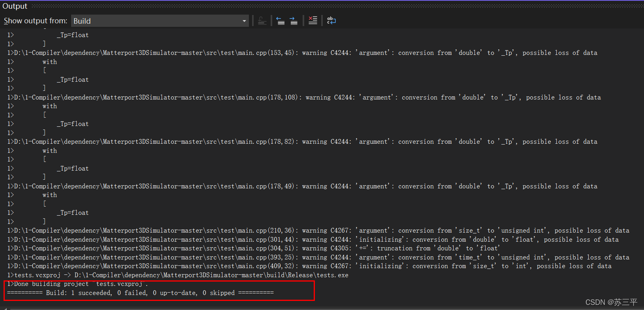Click the 'Build: 1 succeeded, 0 failed' summary line

point(140,293)
